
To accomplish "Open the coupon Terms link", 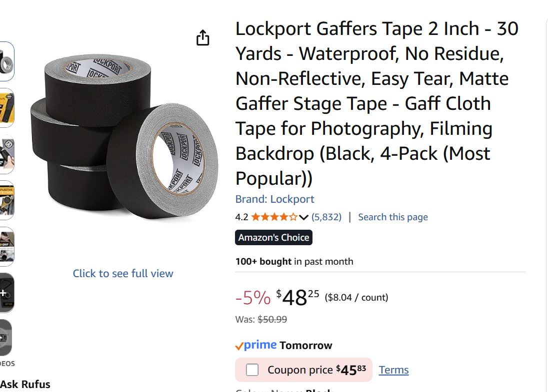I will point(393,370).
